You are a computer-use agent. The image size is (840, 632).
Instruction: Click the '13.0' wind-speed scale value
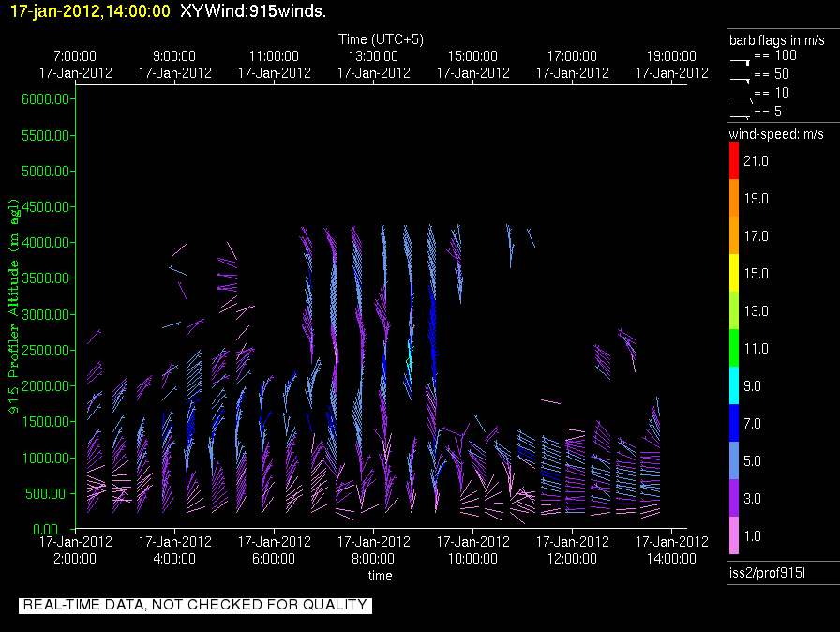point(756,311)
